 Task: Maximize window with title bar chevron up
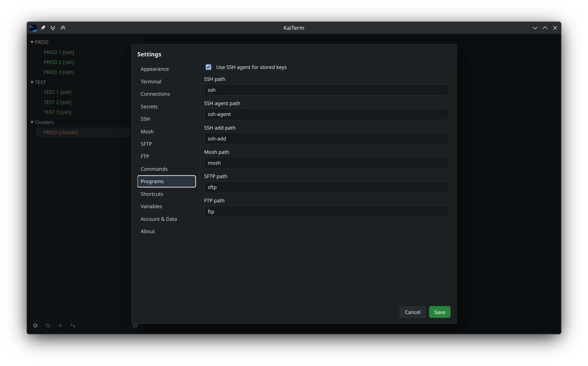(x=545, y=28)
